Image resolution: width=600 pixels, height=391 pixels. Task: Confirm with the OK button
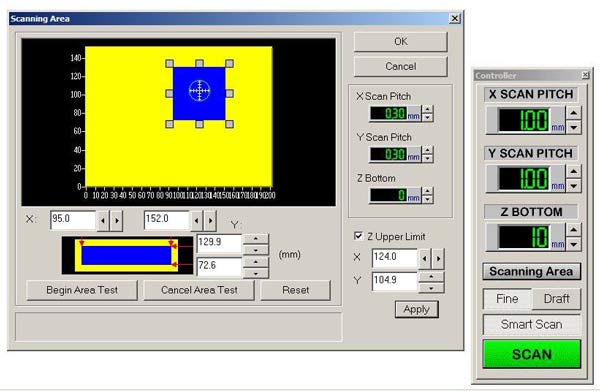click(x=400, y=41)
